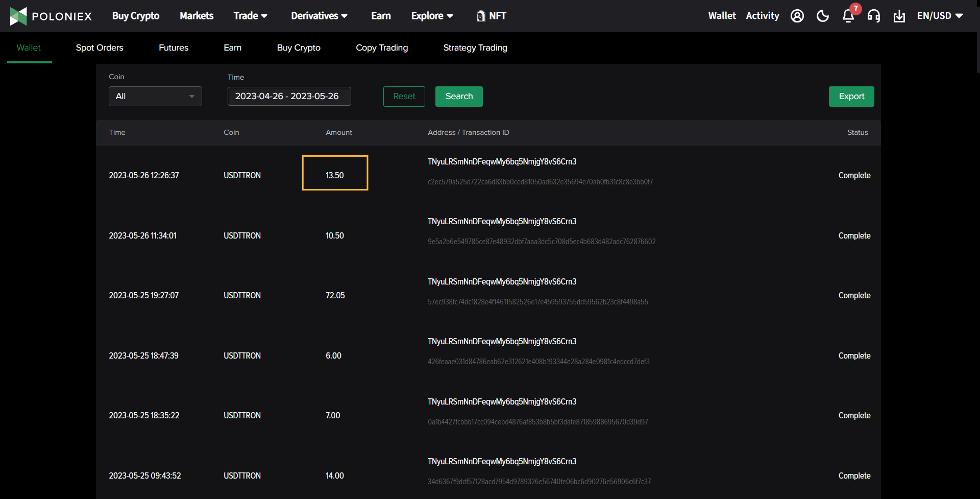Expand the Derivatives menu
This screenshot has height=499, width=980.
point(319,16)
